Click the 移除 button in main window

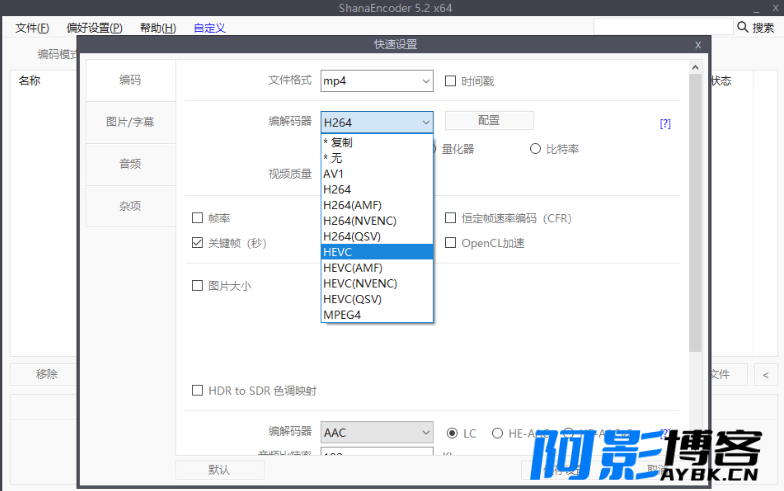[46, 374]
